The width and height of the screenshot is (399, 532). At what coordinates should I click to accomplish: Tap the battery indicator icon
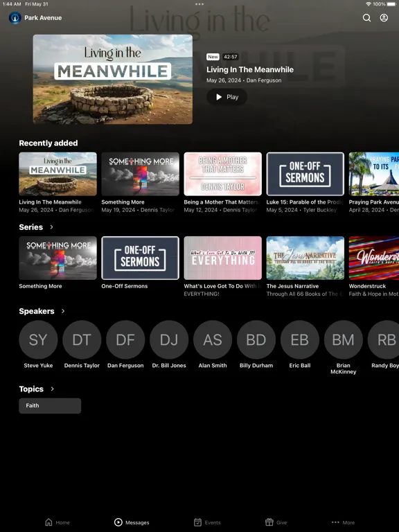click(x=391, y=4)
